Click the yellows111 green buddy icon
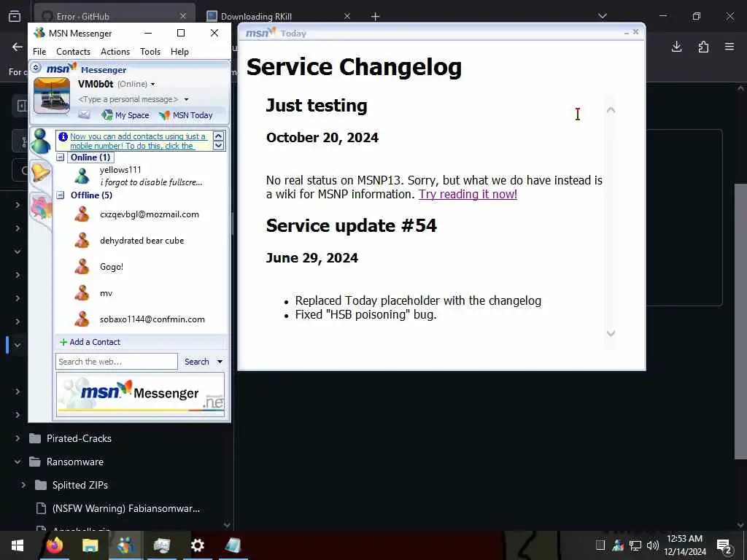 pos(82,176)
